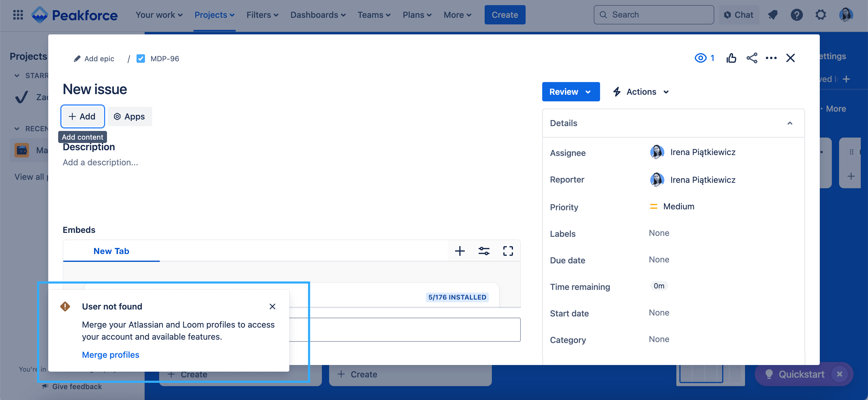Edit the Labels None value

pos(659,233)
